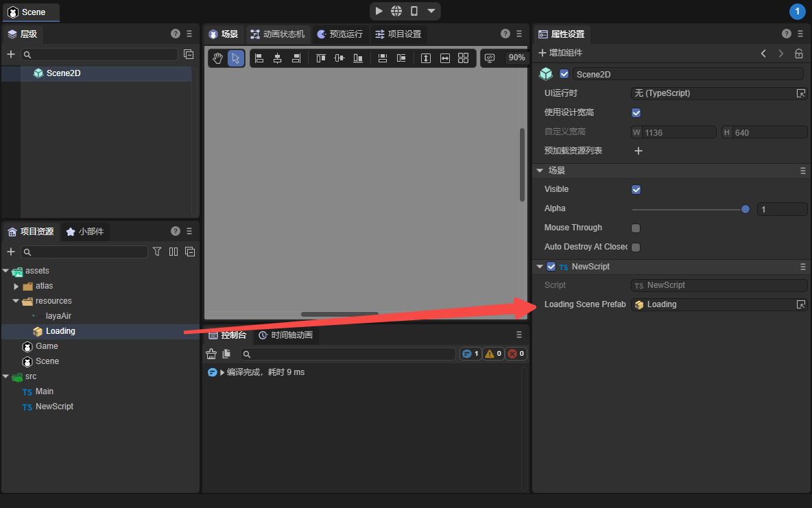Run preview in browser with globe icon
Image resolution: width=812 pixels, height=508 pixels.
tap(396, 11)
